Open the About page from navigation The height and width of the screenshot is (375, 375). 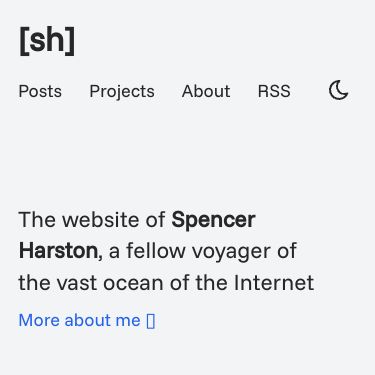click(206, 91)
